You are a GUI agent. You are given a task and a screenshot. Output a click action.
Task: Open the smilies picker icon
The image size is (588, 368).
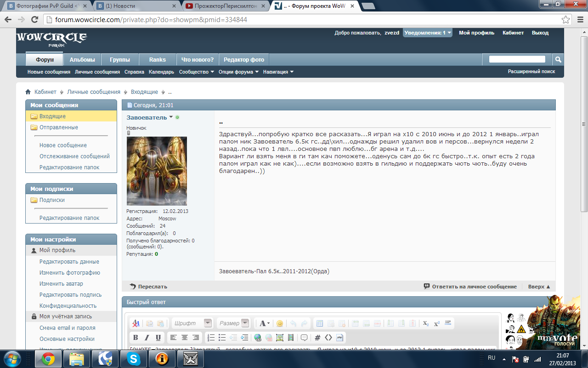[x=280, y=323]
